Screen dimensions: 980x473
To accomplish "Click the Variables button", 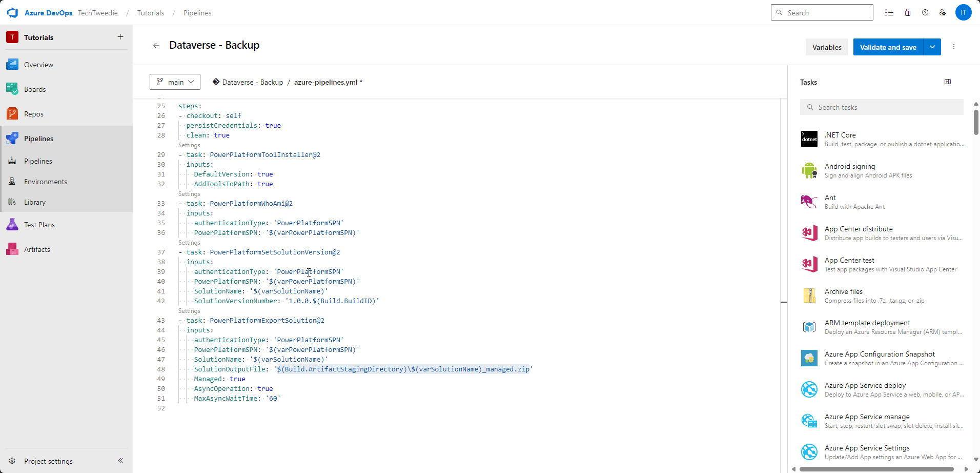I will [x=826, y=47].
